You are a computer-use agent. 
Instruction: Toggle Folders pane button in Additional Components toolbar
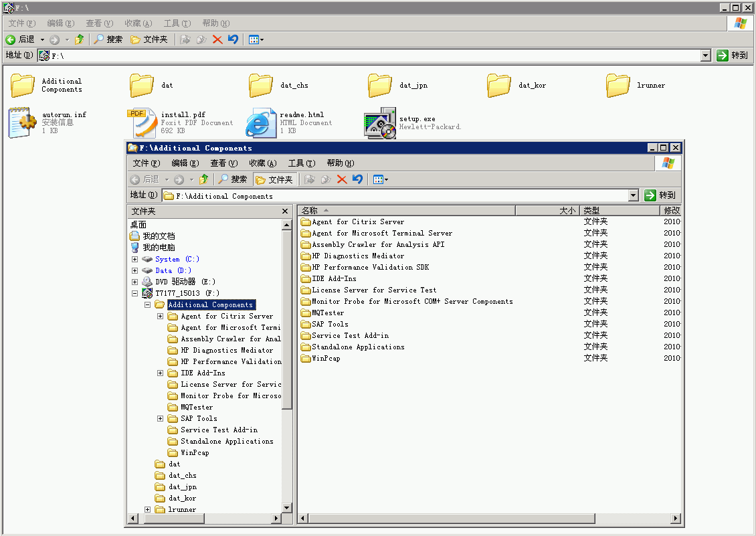pyautogui.click(x=274, y=179)
